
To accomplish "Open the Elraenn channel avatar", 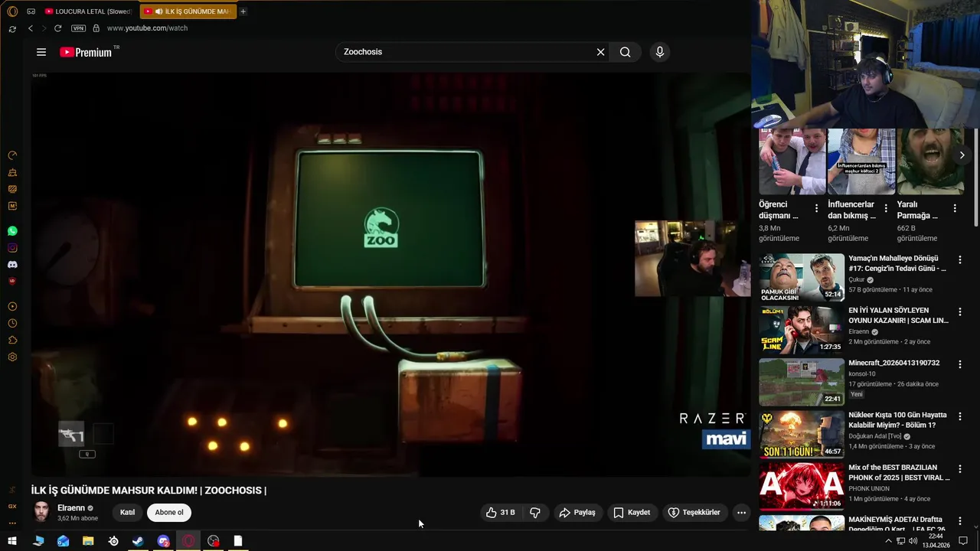I will 41,512.
